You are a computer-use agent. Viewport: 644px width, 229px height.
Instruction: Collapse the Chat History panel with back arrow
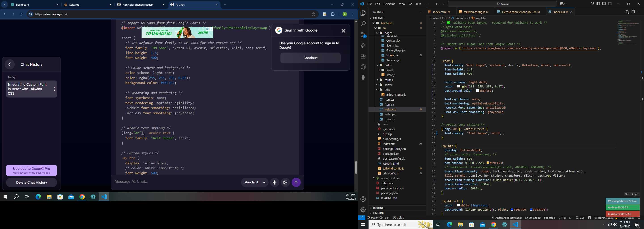point(10,64)
